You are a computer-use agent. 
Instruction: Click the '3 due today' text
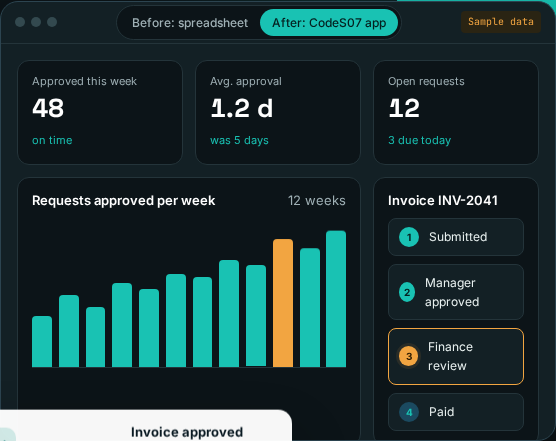[419, 140]
